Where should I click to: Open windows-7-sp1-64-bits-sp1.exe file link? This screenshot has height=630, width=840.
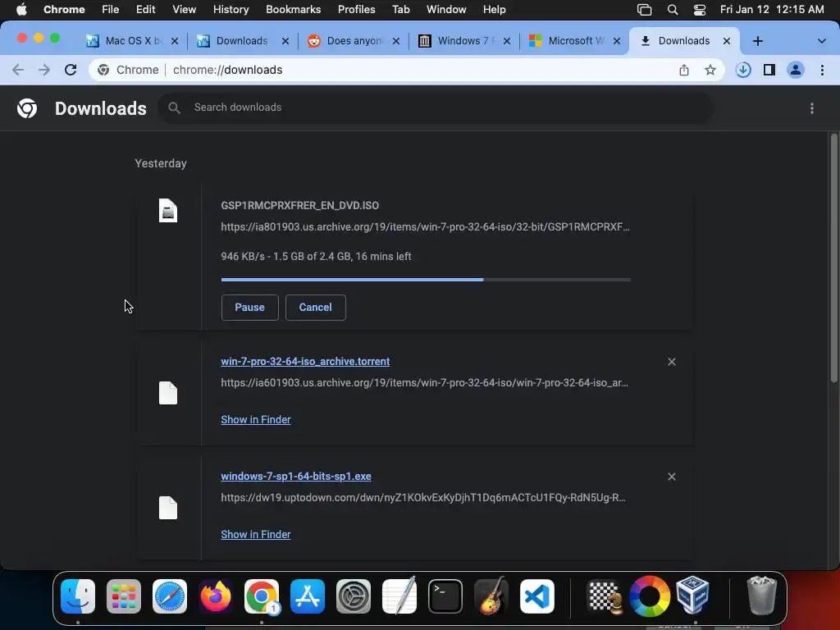click(x=295, y=476)
